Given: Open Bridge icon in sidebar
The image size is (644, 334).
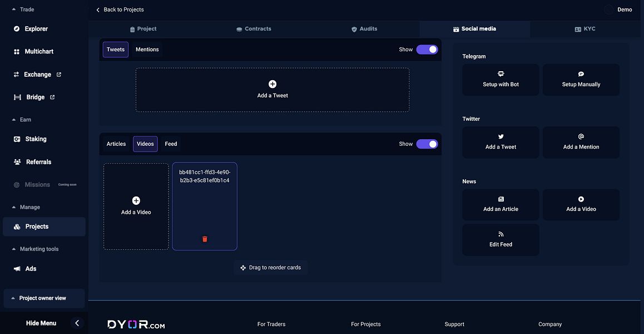Looking at the screenshot, I should 17,97.
